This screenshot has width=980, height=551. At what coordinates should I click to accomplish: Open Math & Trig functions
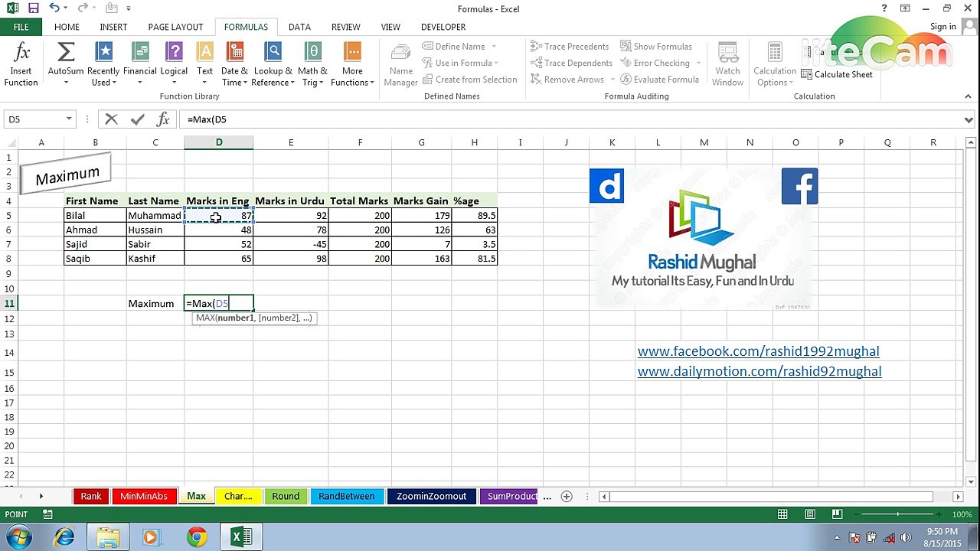(312, 64)
